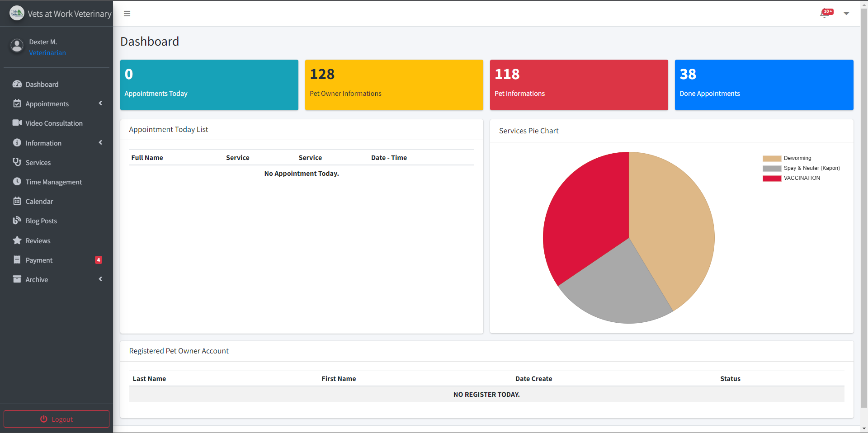Click the Status column header
868x433 pixels.
pyautogui.click(x=730, y=379)
